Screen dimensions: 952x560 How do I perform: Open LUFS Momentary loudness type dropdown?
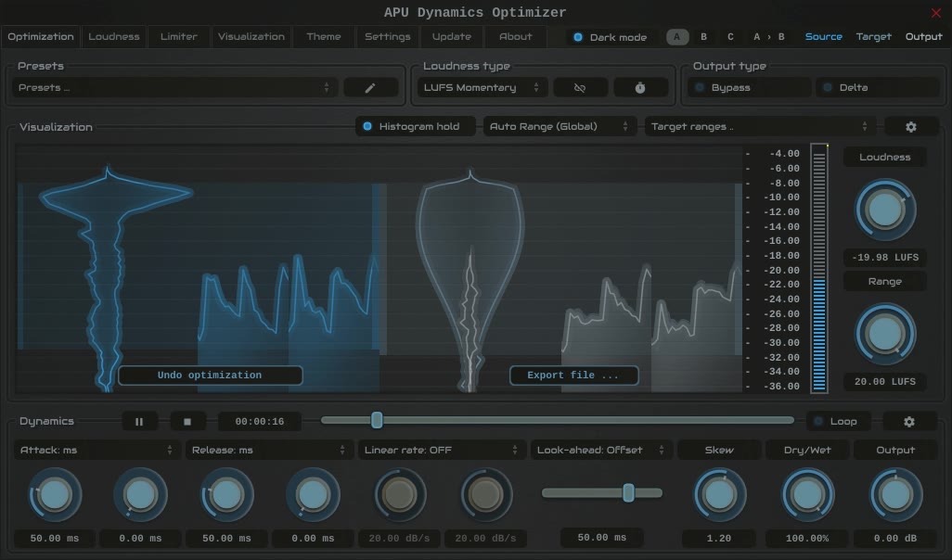(482, 88)
